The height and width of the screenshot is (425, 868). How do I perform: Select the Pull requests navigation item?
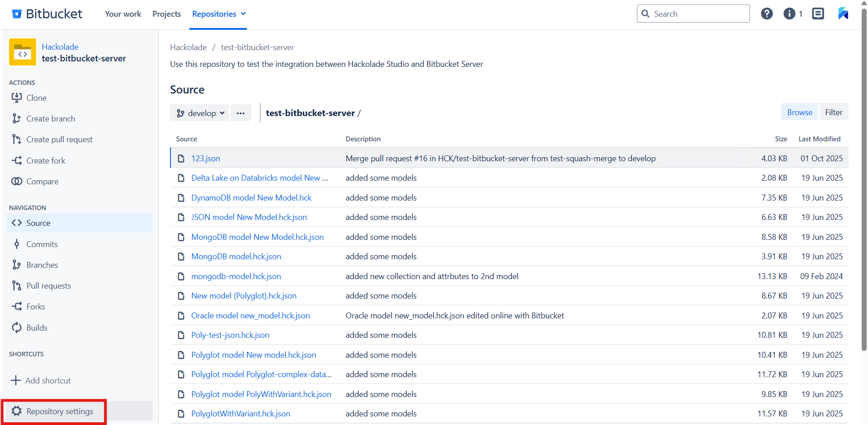[x=48, y=285]
